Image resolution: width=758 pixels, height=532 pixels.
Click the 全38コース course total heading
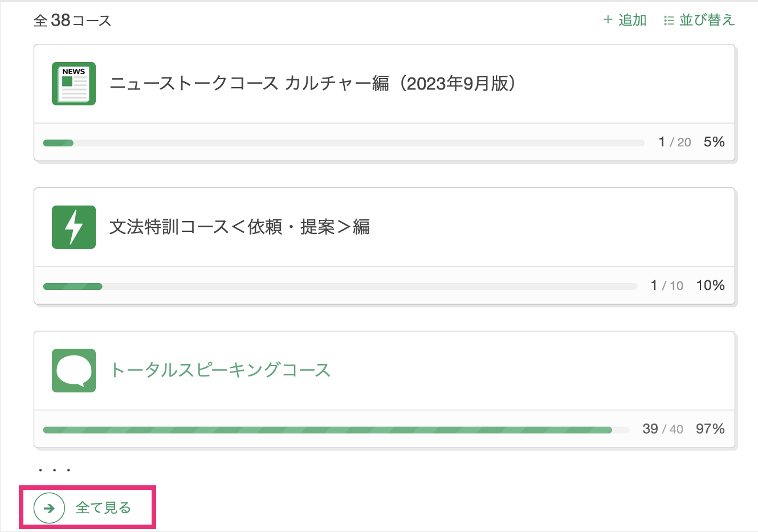click(x=72, y=21)
